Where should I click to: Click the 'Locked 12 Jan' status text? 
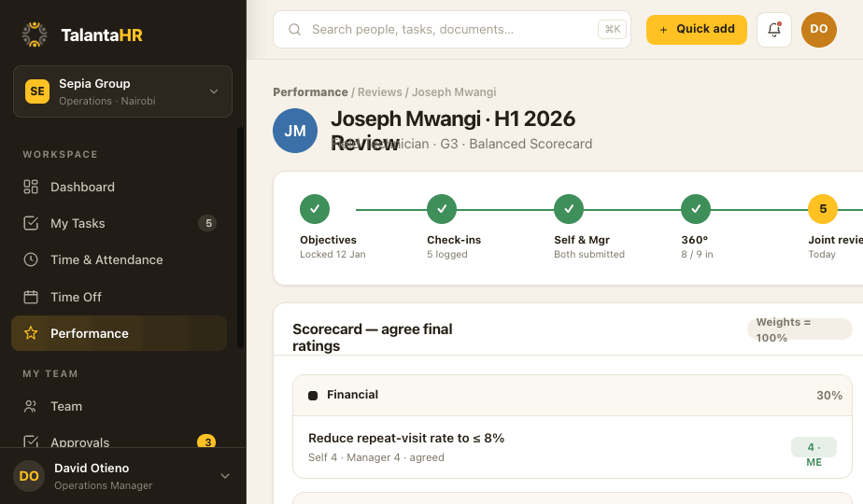coord(332,254)
